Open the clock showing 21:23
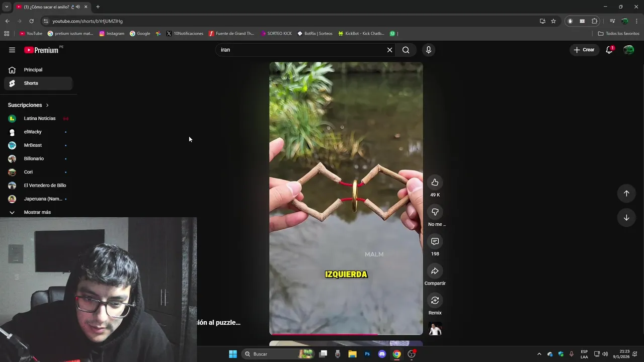 click(621, 354)
